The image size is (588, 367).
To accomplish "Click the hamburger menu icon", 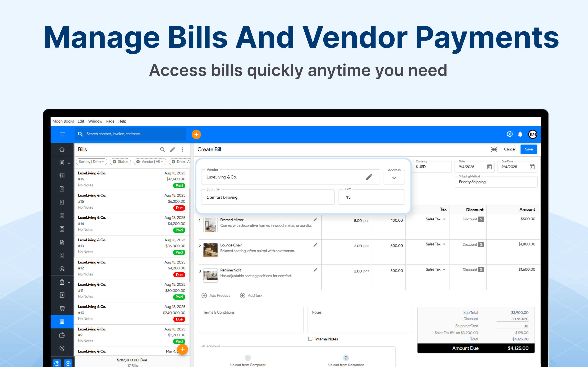I will (62, 134).
